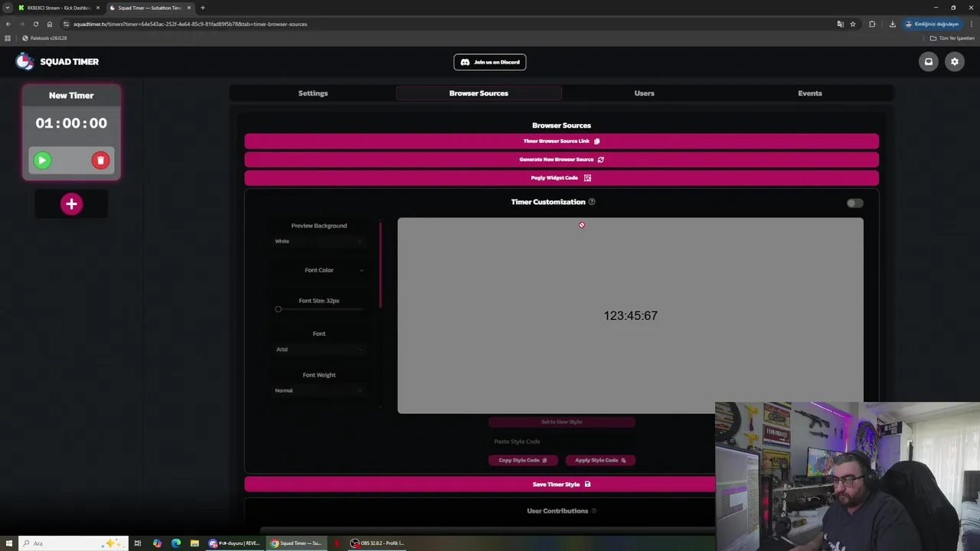Add a new timer with the plus button

[71, 204]
